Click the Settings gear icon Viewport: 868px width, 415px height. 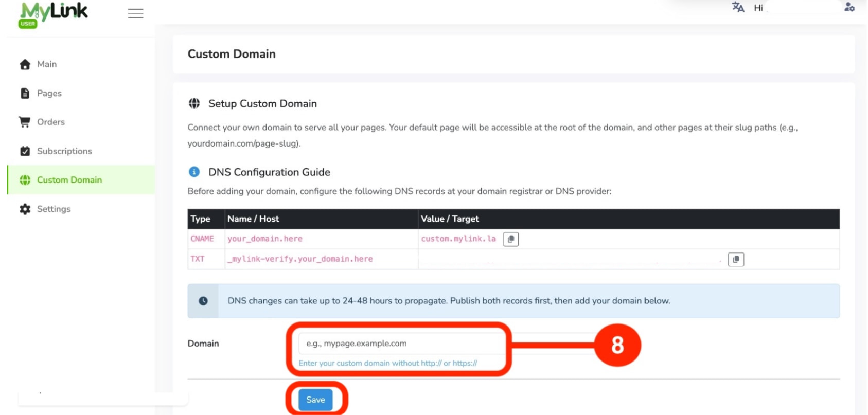[x=25, y=209]
